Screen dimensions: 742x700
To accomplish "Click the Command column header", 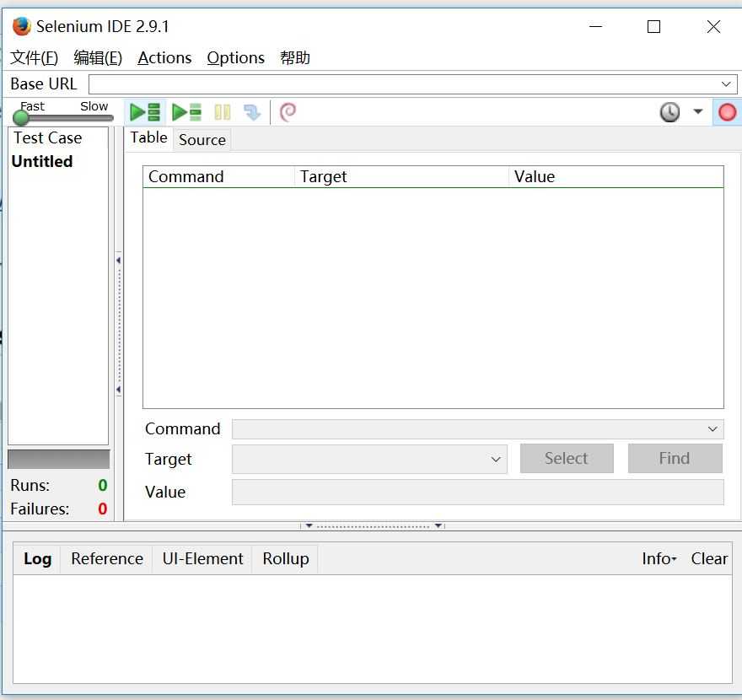I will (218, 176).
